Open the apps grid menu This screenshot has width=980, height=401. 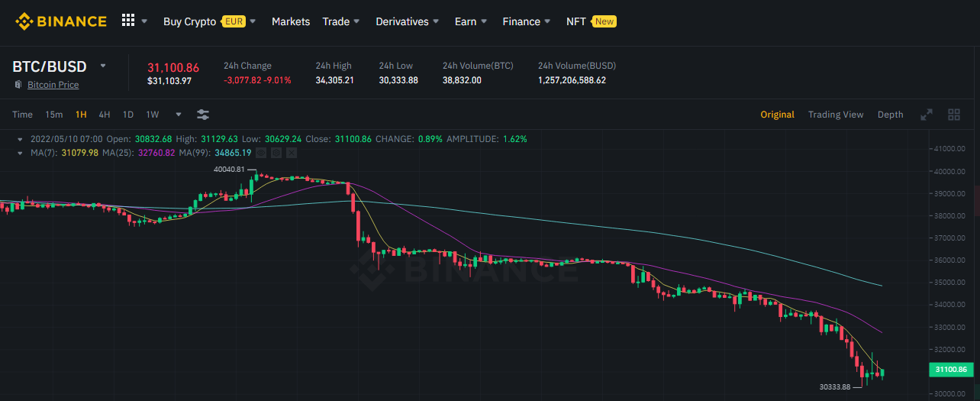[x=128, y=21]
